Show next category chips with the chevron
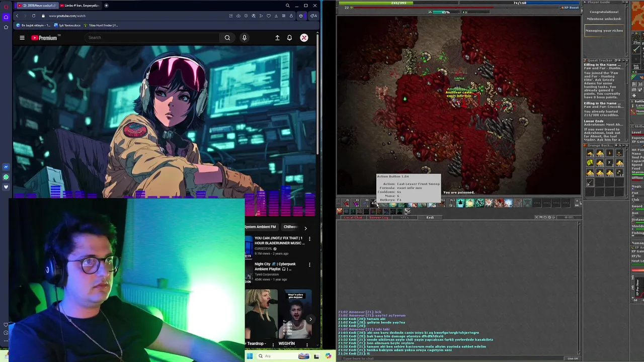The image size is (644, 362). 305,228
